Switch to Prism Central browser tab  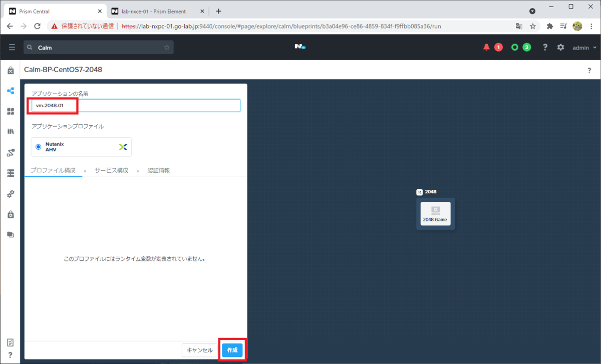point(55,12)
